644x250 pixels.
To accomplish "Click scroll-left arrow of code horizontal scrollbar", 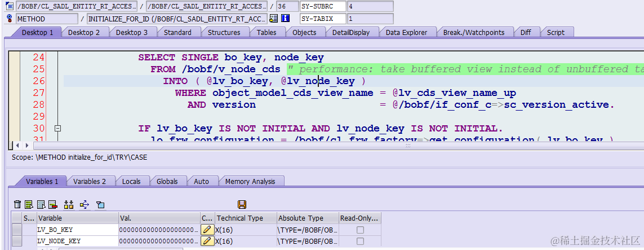I will coord(17,146).
